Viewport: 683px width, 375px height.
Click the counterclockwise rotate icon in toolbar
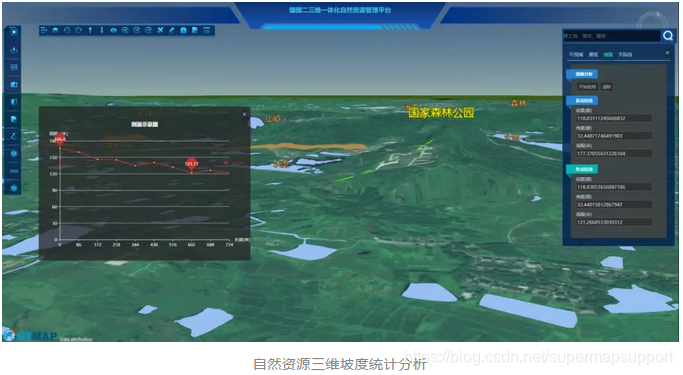(x=67, y=30)
